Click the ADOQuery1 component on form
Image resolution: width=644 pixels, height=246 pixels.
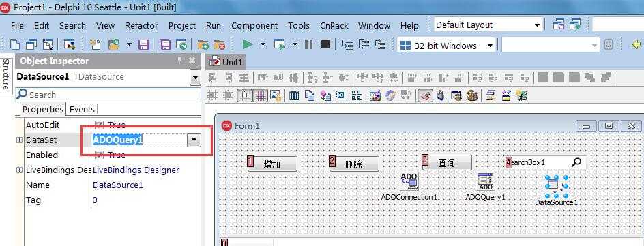(486, 182)
